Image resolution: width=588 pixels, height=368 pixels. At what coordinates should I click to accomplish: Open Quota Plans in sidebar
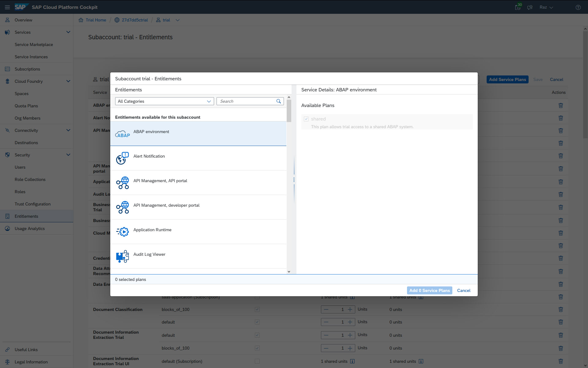pos(26,106)
